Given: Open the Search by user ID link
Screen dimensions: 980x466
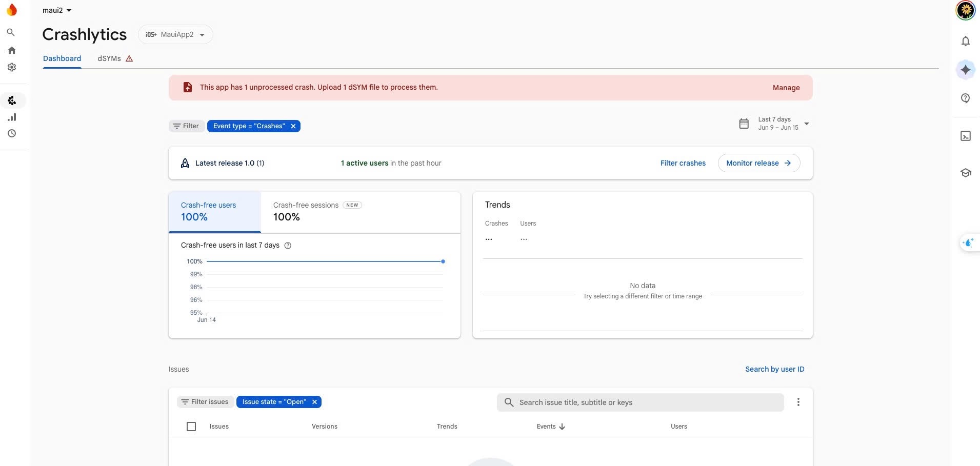Looking at the screenshot, I should [x=774, y=369].
